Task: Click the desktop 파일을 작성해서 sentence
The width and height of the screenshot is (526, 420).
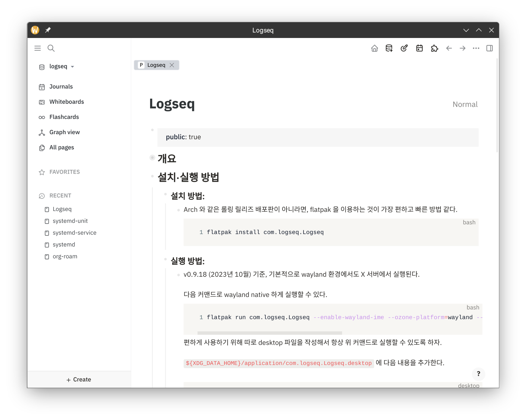Action: 313,343
